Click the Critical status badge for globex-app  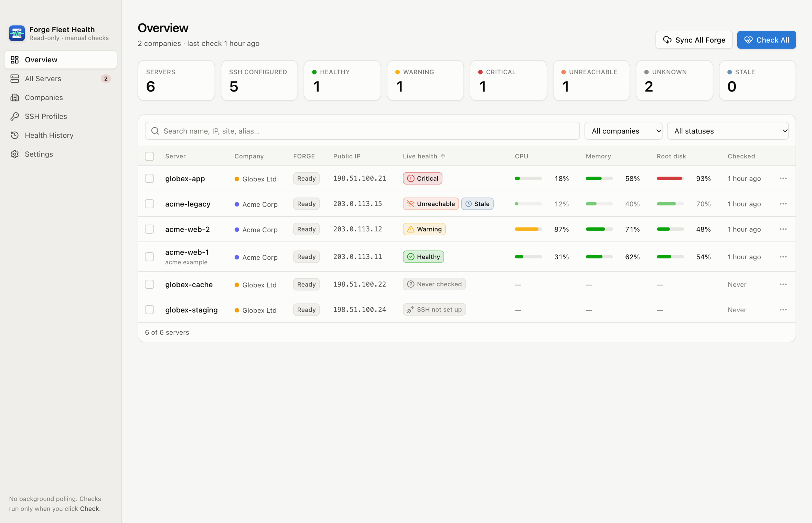coord(422,179)
